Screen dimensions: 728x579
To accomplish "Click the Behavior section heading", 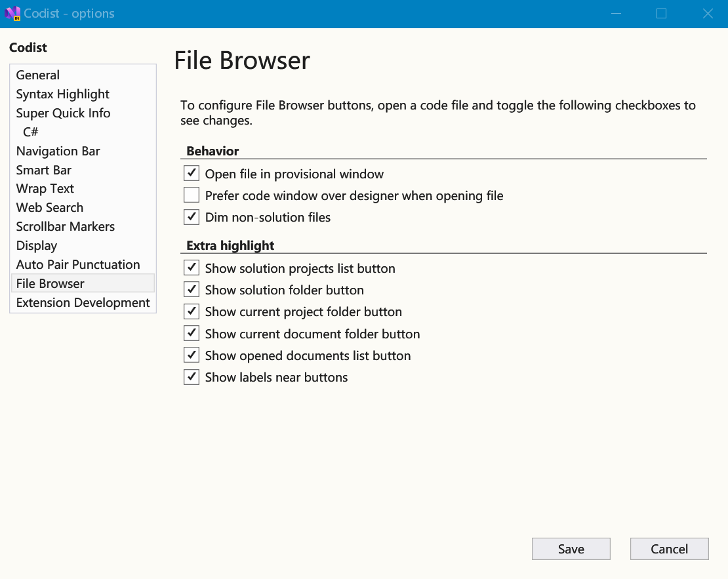I will pos(212,151).
